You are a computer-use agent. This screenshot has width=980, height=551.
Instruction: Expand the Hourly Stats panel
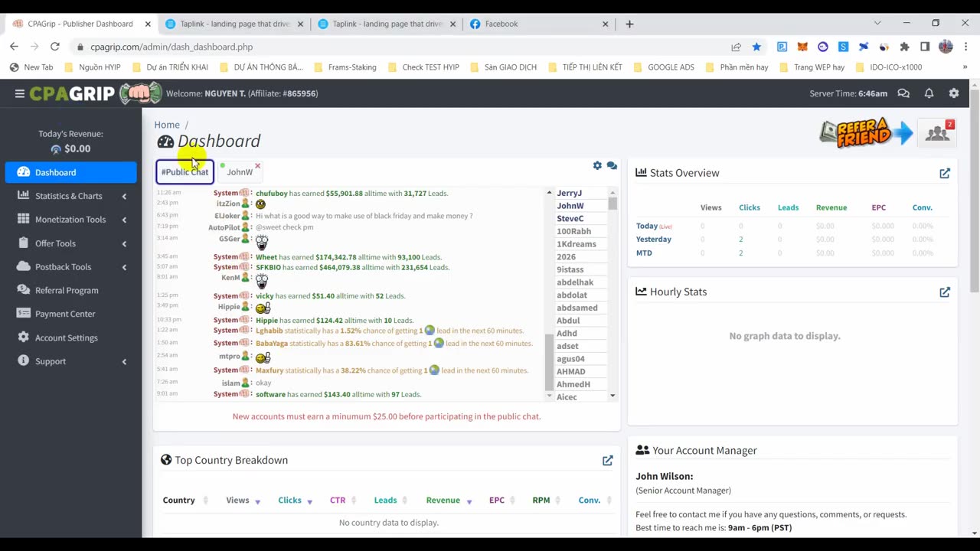coord(945,292)
